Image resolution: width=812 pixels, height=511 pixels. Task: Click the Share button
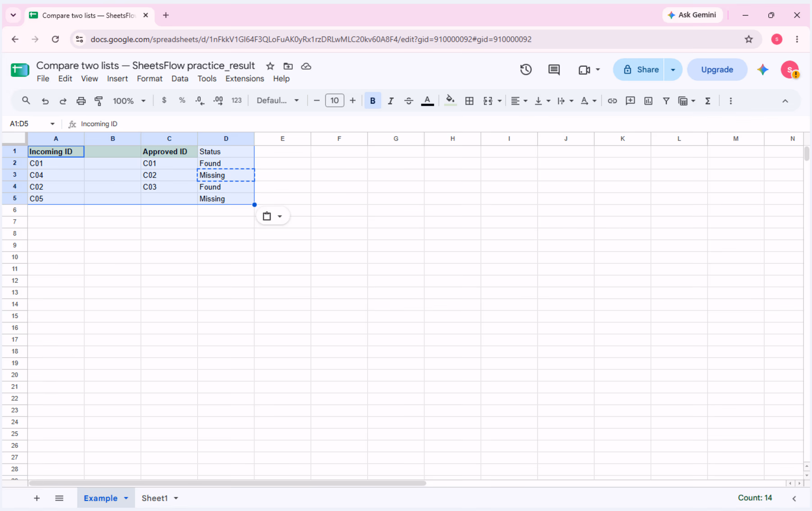pos(639,69)
